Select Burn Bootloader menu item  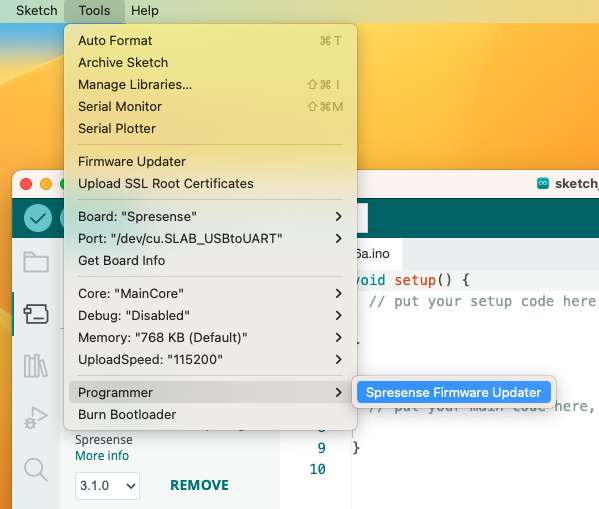(x=210, y=415)
